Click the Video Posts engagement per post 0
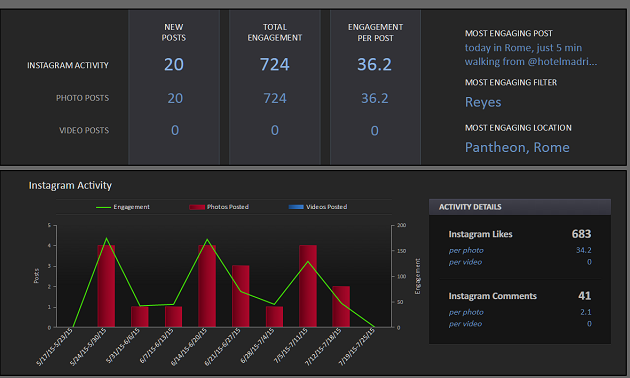The image size is (630, 378). click(x=374, y=131)
